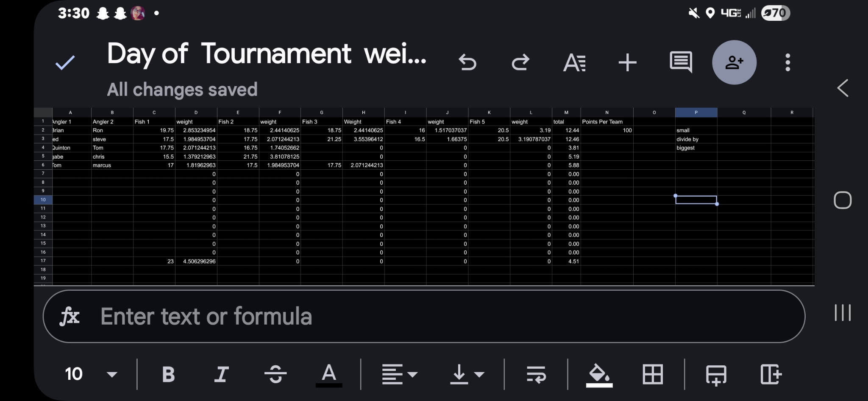Tap the plus insert icon
The height and width of the screenshot is (401, 868).
click(627, 62)
